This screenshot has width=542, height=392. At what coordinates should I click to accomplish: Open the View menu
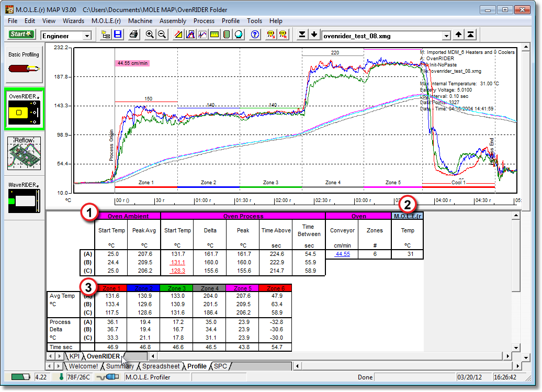point(49,21)
